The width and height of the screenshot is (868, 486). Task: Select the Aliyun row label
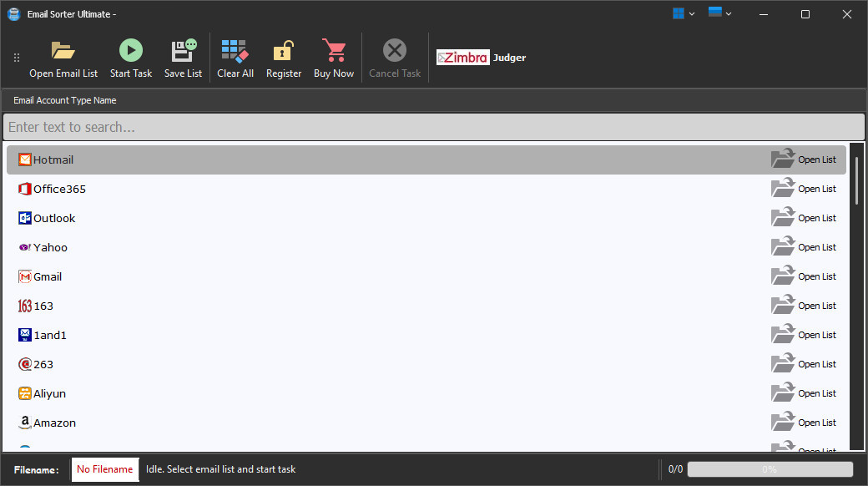tap(50, 393)
